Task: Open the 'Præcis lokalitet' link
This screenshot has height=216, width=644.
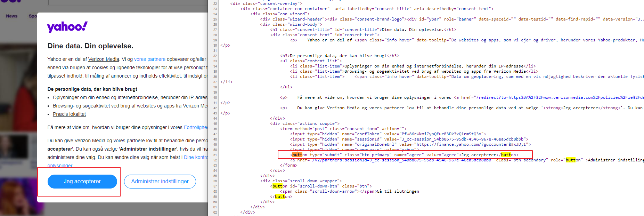Action: [69, 114]
